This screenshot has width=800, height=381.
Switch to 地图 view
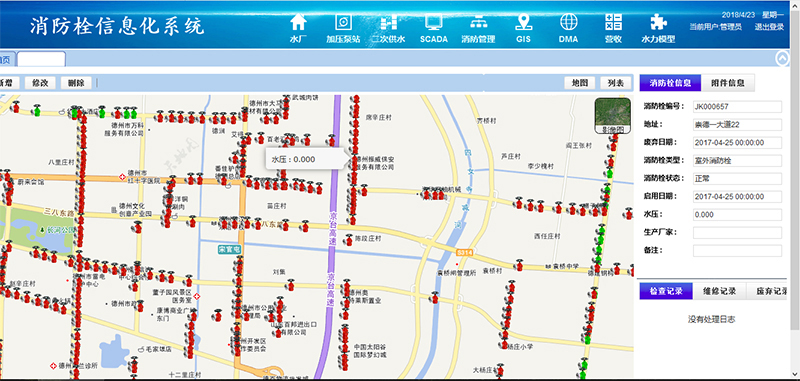[x=580, y=83]
